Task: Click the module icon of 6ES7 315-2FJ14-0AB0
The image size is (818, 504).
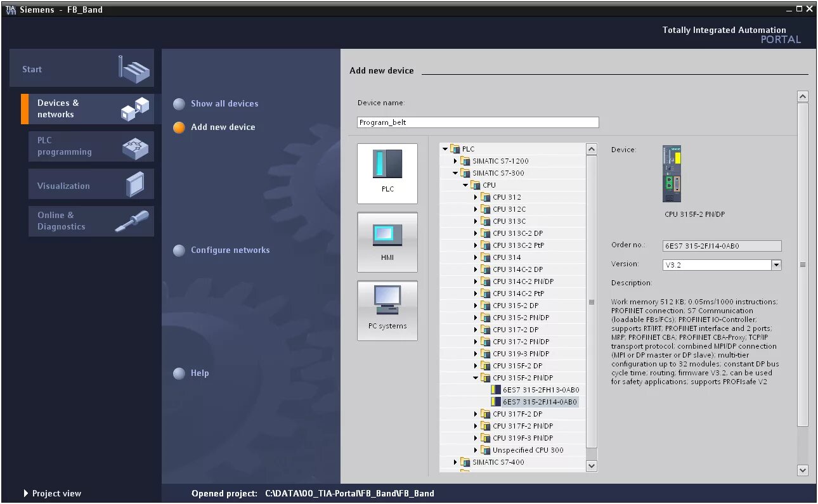Action: click(497, 402)
